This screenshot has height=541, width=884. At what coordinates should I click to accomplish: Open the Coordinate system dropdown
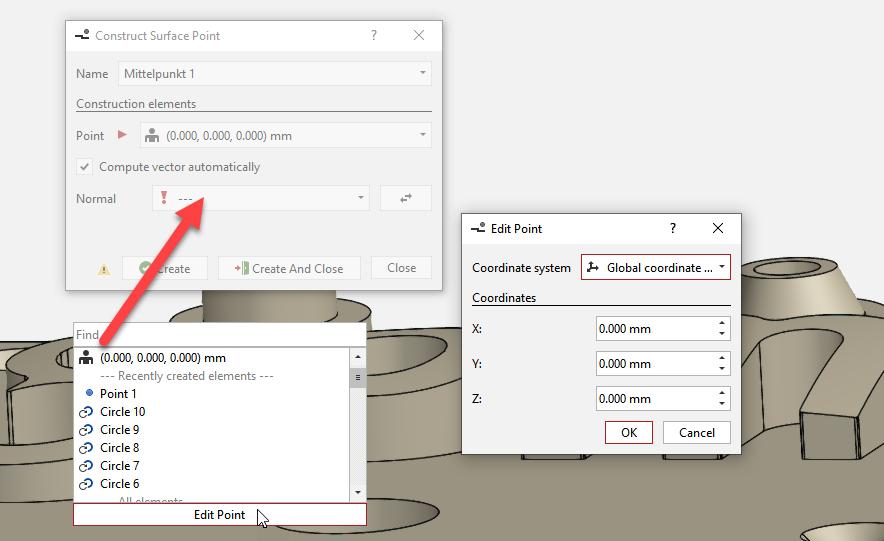(x=655, y=267)
